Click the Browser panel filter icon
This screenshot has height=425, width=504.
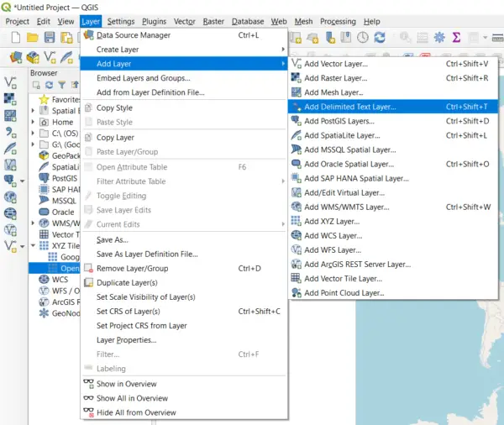point(62,85)
